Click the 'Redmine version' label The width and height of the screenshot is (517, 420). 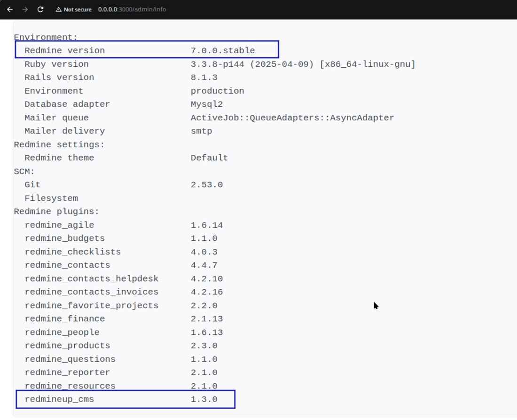[65, 50]
